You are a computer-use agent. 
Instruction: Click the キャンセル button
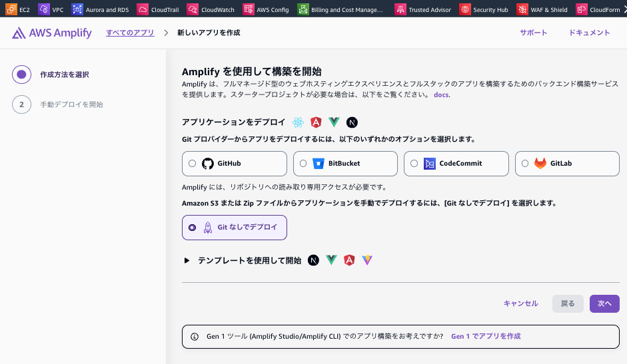(x=520, y=303)
